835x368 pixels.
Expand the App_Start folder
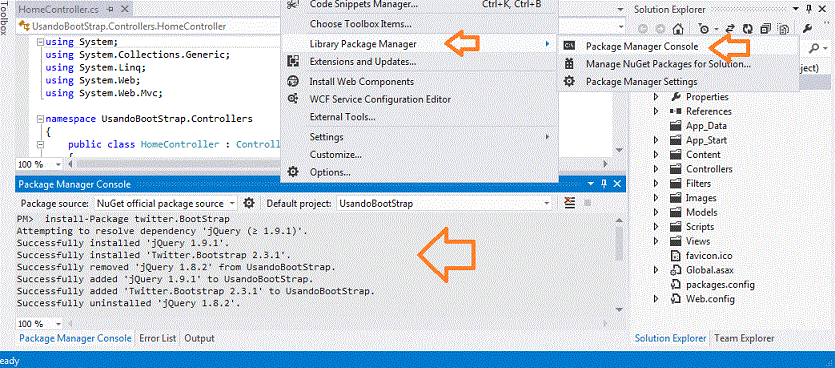pos(656,140)
